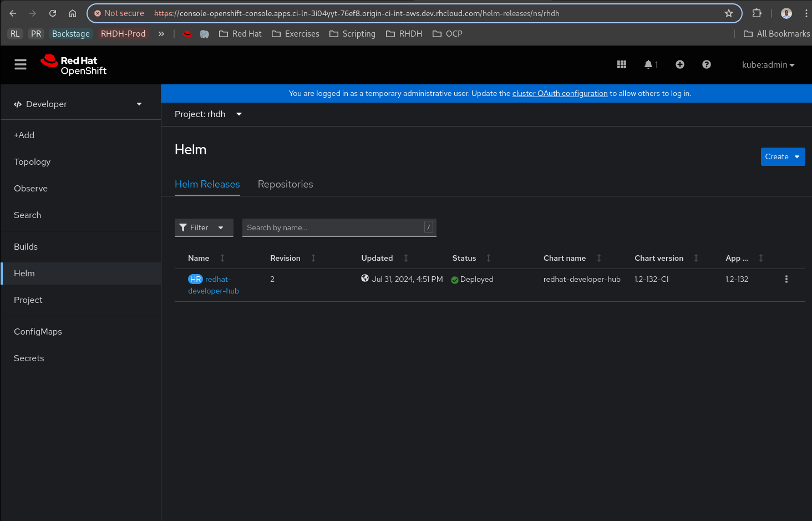The width and height of the screenshot is (812, 521).
Task: Open Search in the sidebar
Action: (x=81, y=215)
